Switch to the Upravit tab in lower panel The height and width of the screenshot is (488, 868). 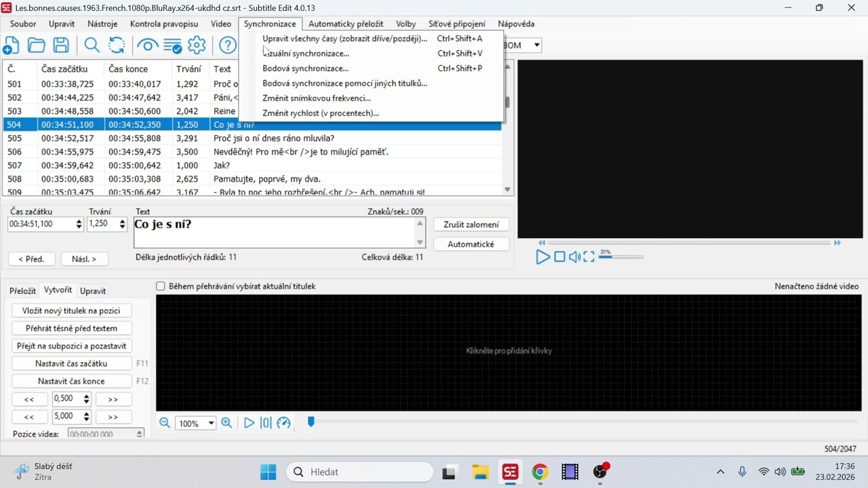[x=93, y=291]
